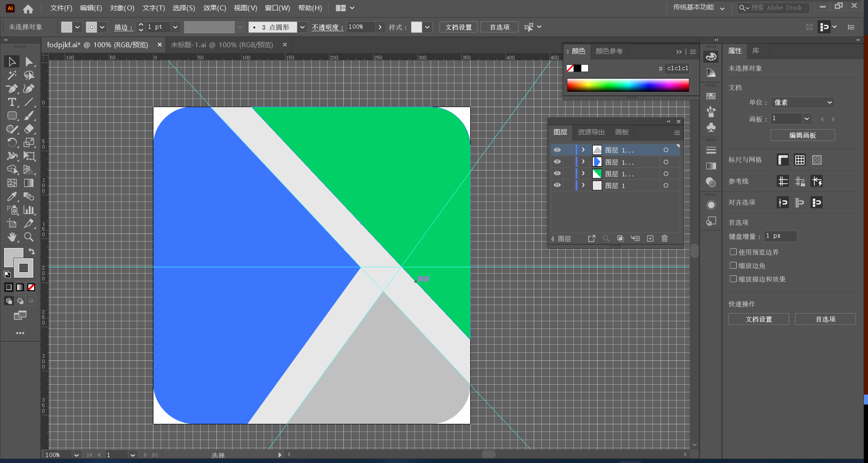Choose the Lasso tool
Screen dimensions: 868x463
29,75
